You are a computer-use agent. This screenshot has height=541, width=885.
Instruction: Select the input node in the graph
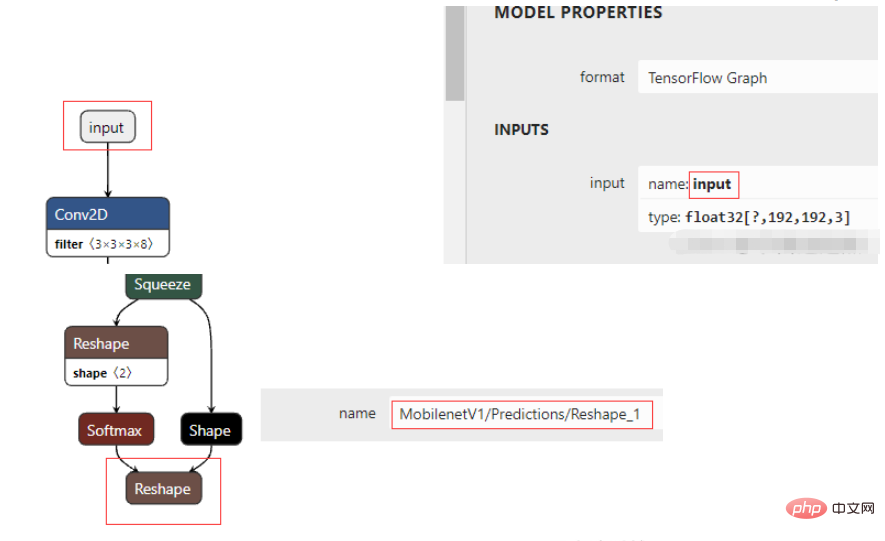pos(107,127)
